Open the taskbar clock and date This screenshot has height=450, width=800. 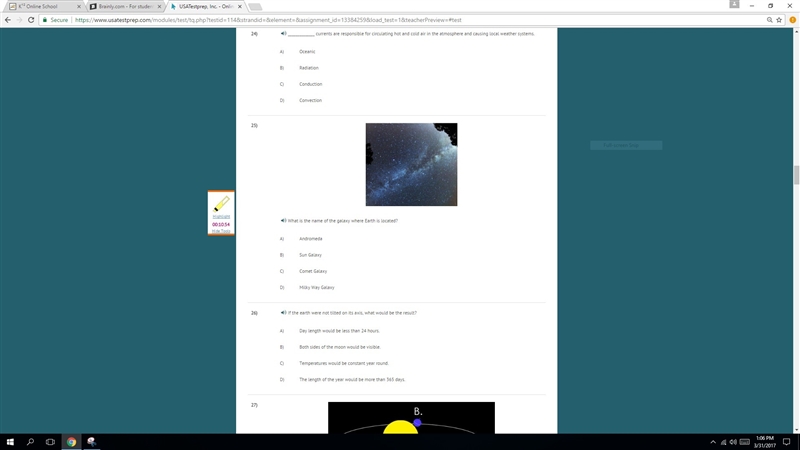pos(765,442)
